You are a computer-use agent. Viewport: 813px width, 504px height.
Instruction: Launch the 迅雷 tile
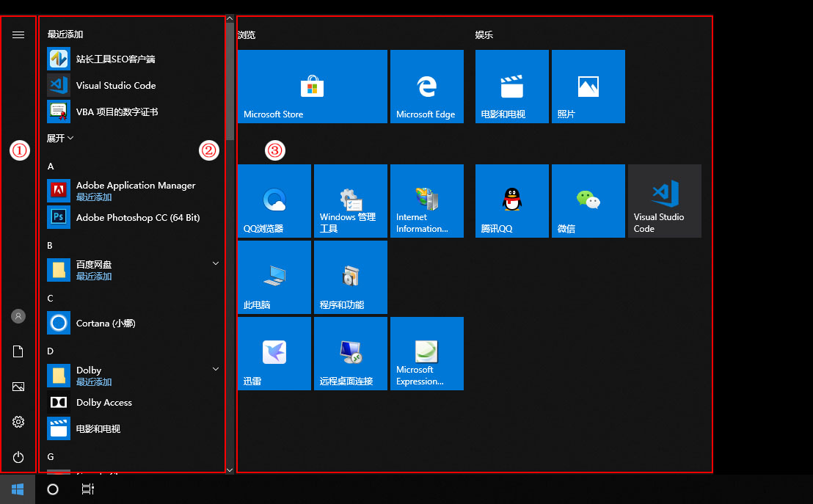click(x=274, y=354)
